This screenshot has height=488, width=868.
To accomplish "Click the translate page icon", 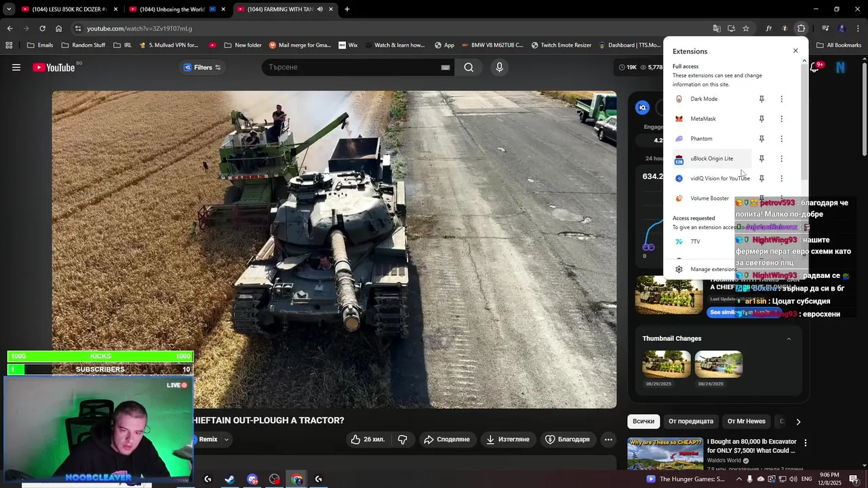I will (x=717, y=28).
